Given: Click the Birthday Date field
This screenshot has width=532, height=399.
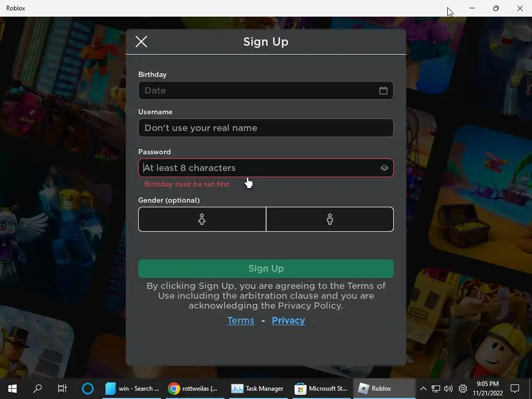Looking at the screenshot, I should [265, 90].
